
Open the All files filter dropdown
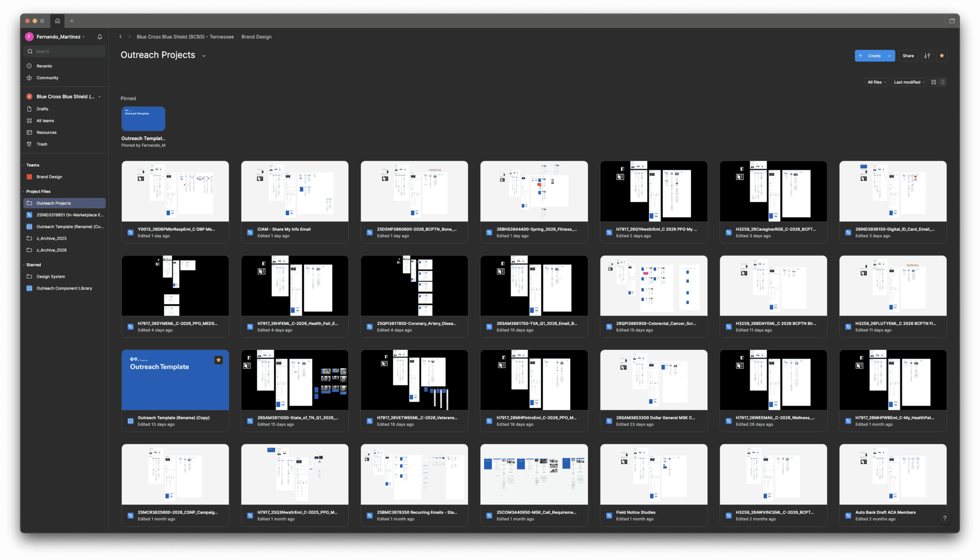point(876,82)
